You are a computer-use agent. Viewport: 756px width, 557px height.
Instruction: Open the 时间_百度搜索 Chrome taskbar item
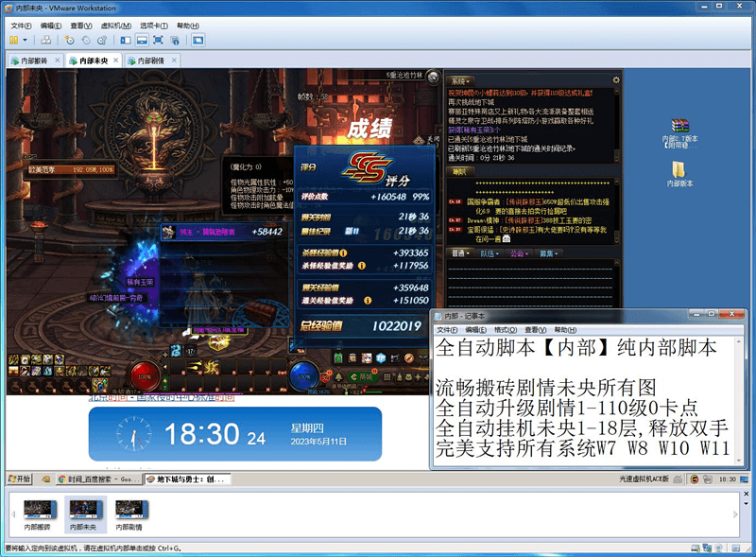pyautogui.click(x=98, y=479)
